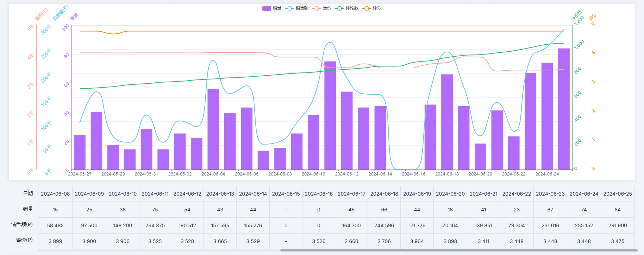Toggle the 销量 series in the chart legend
Image resolution: width=644 pixels, height=255 pixels.
(271, 8)
